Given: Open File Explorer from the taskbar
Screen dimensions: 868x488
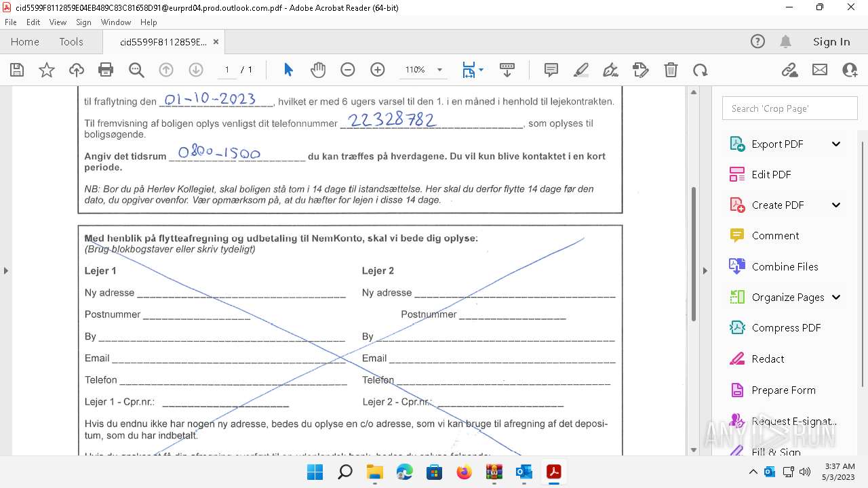Looking at the screenshot, I should click(375, 472).
